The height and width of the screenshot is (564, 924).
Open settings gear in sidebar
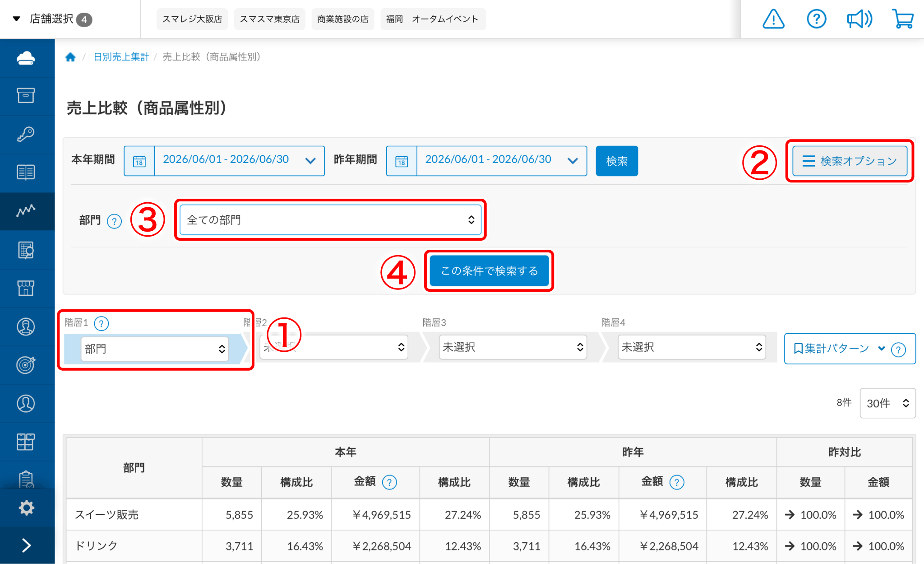26,508
